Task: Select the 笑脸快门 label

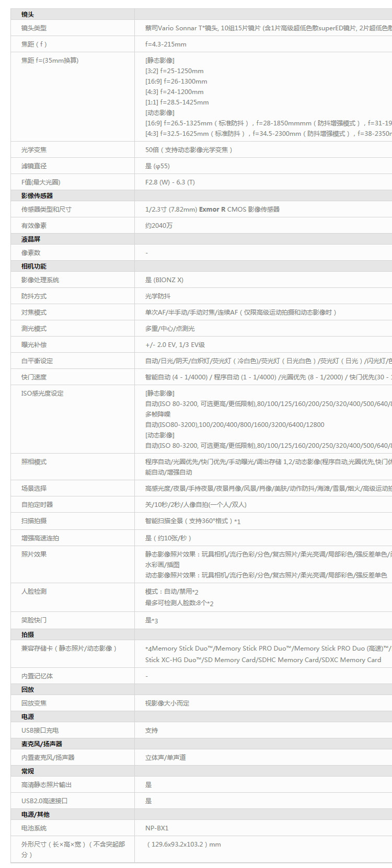Action: pyautogui.click(x=34, y=620)
